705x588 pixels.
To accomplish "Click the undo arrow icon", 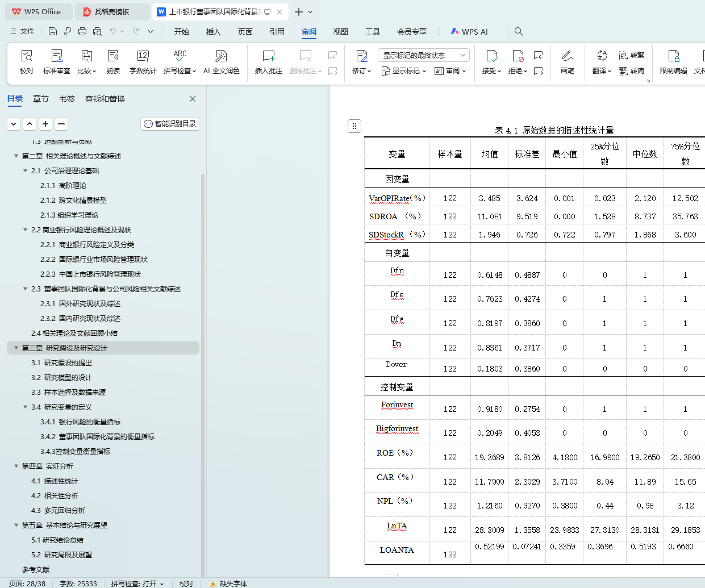I will pos(113,31).
